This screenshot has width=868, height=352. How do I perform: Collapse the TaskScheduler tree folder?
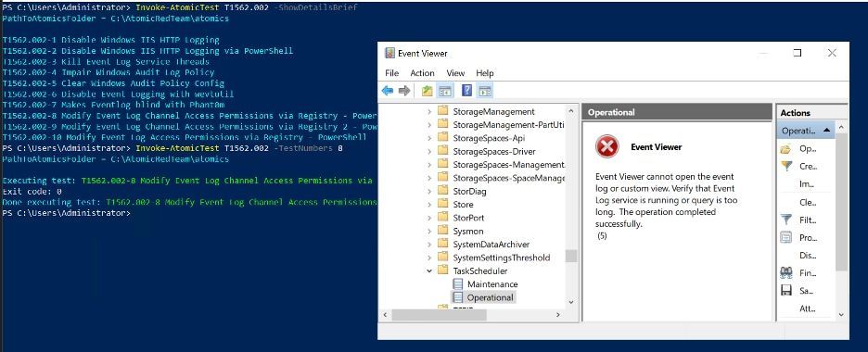429,270
